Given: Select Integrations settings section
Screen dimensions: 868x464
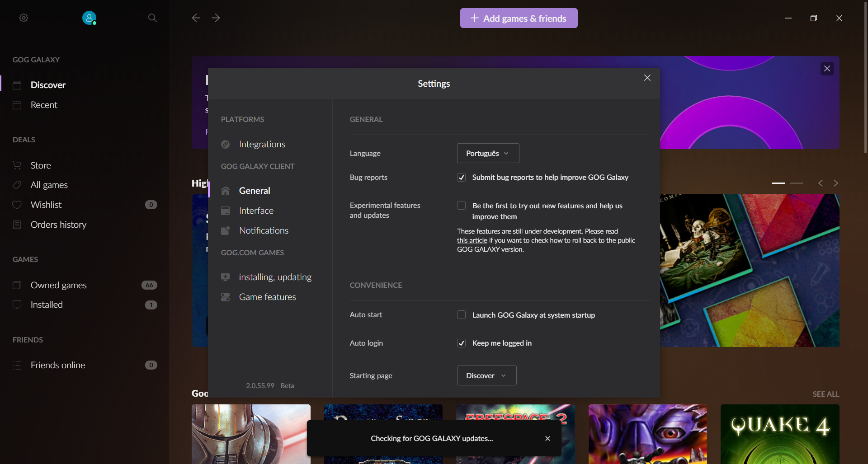Looking at the screenshot, I should 262,144.
